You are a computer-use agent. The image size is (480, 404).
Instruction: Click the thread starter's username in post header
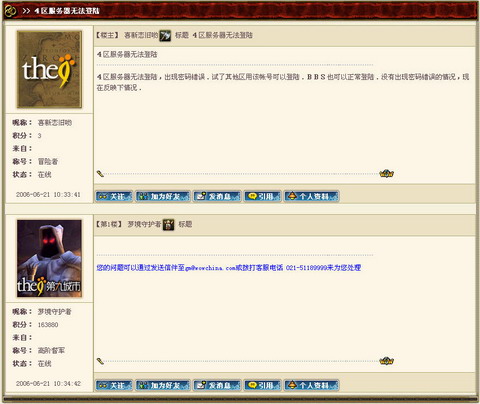141,35
